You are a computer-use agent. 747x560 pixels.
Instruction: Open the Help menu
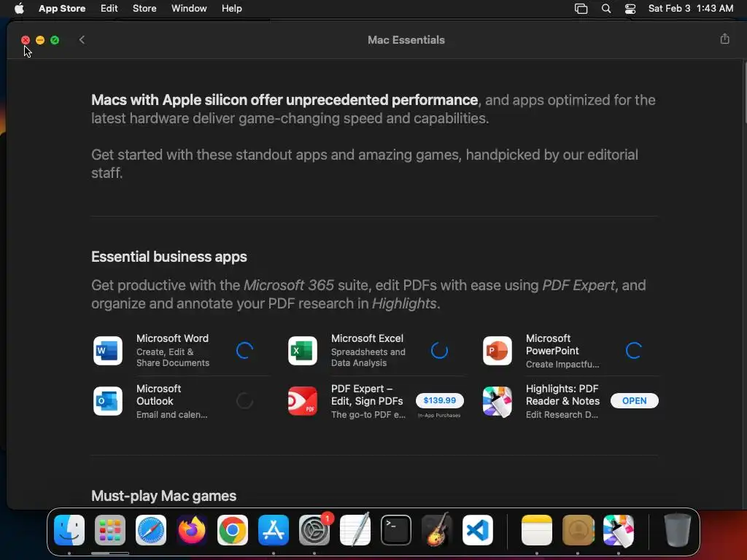coord(231,9)
